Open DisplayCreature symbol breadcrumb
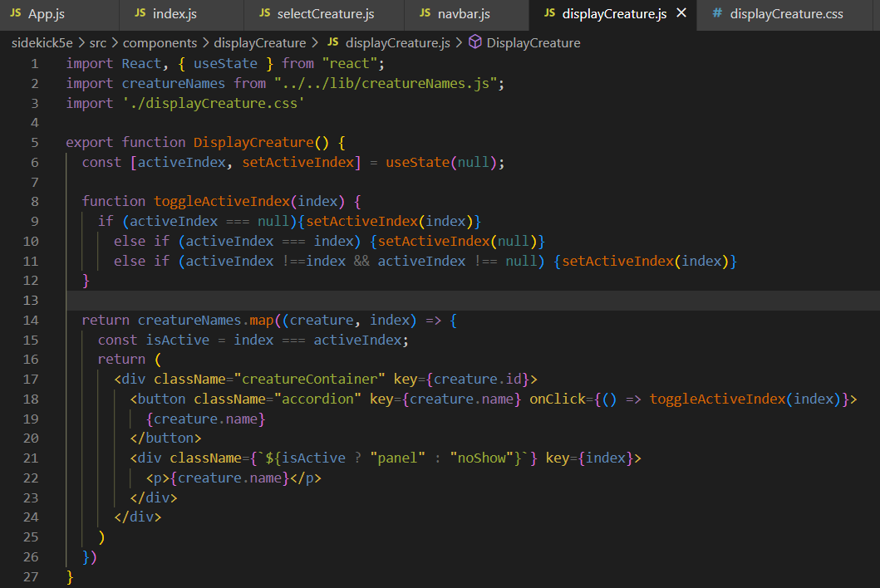The image size is (880, 588). 533,43
